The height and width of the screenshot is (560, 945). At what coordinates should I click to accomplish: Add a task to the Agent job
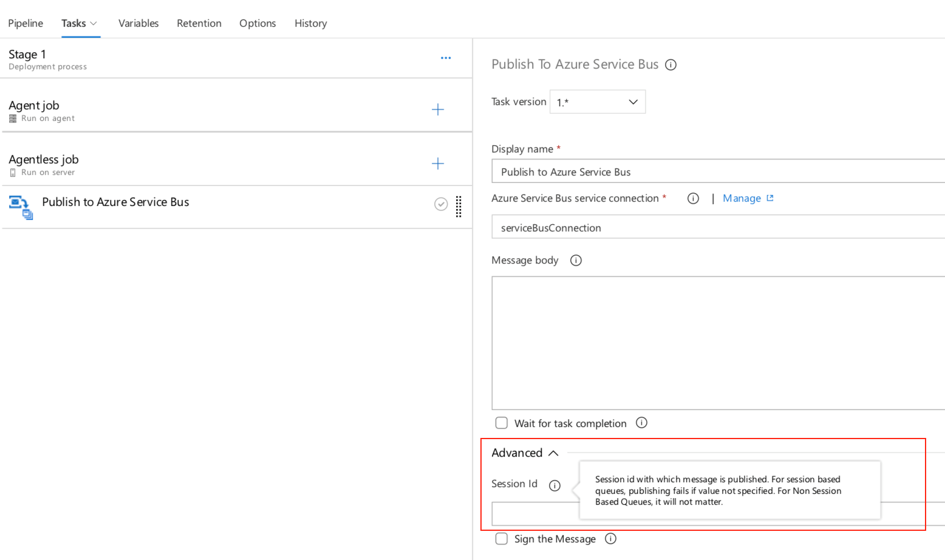[x=437, y=109]
